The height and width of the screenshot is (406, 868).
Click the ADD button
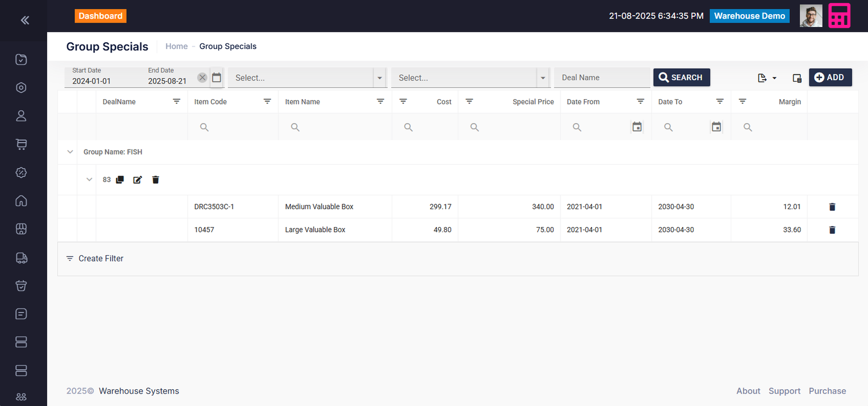click(830, 78)
